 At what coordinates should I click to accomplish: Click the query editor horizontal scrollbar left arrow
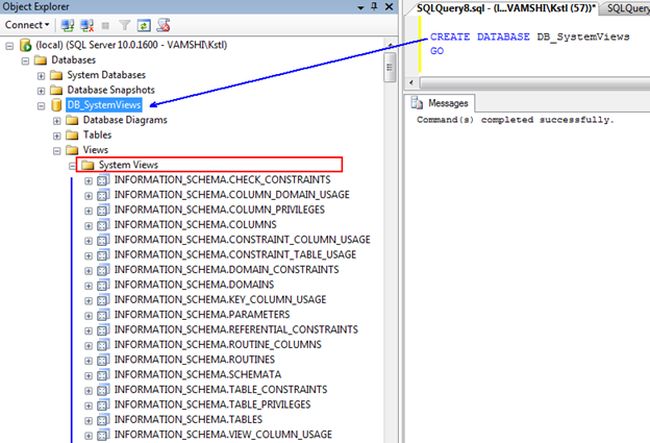coord(411,82)
